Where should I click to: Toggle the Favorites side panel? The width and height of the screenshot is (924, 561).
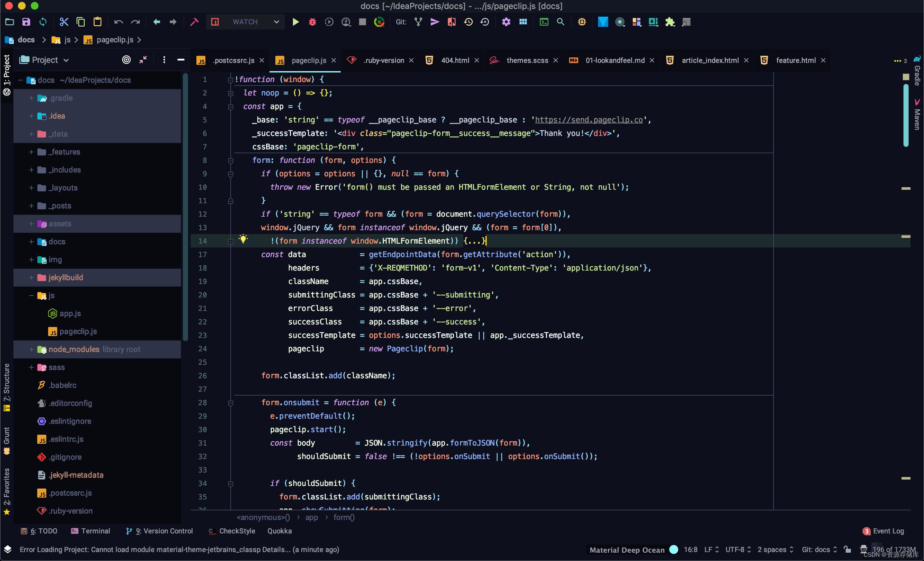coord(7,492)
